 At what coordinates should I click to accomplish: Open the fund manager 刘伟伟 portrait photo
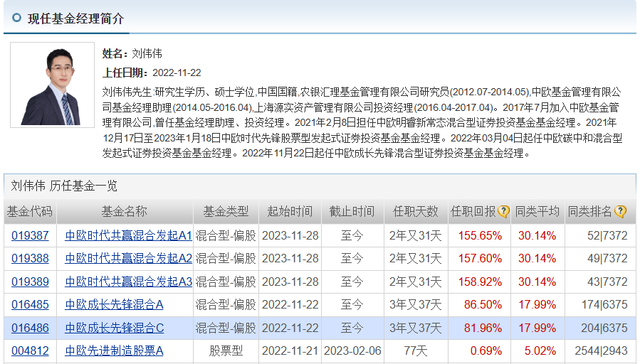(x=52, y=85)
